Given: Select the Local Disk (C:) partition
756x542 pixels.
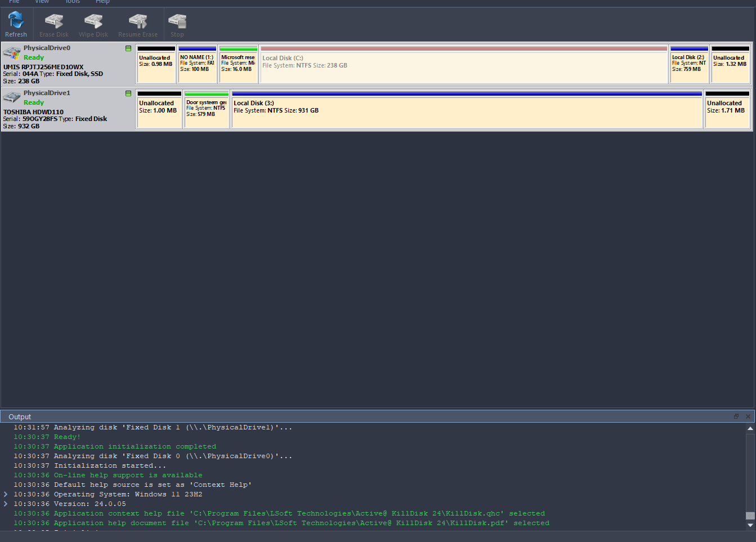Looking at the screenshot, I should pos(464,64).
